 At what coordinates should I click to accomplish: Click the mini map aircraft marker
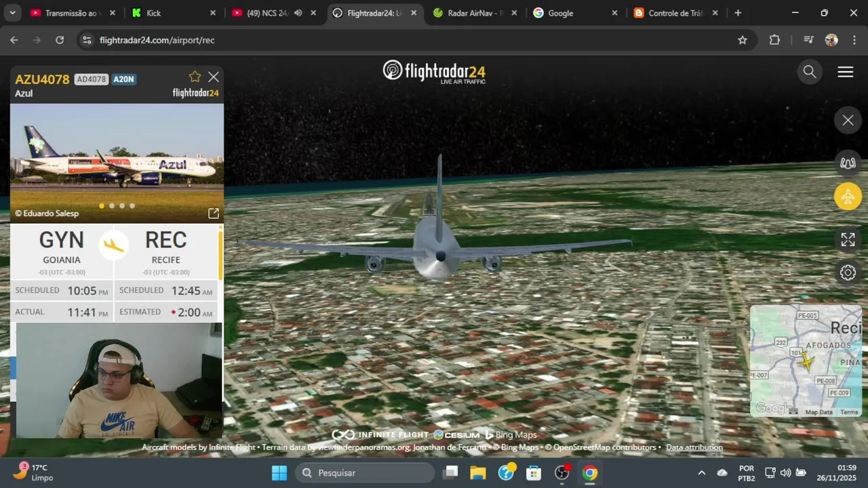point(806,361)
